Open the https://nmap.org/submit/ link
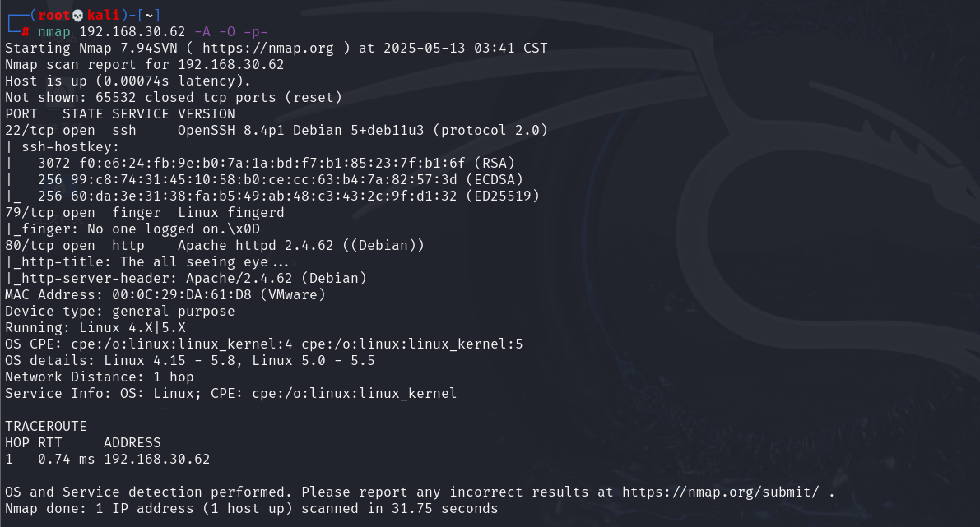Screen dimensions: 980x527 point(720,492)
